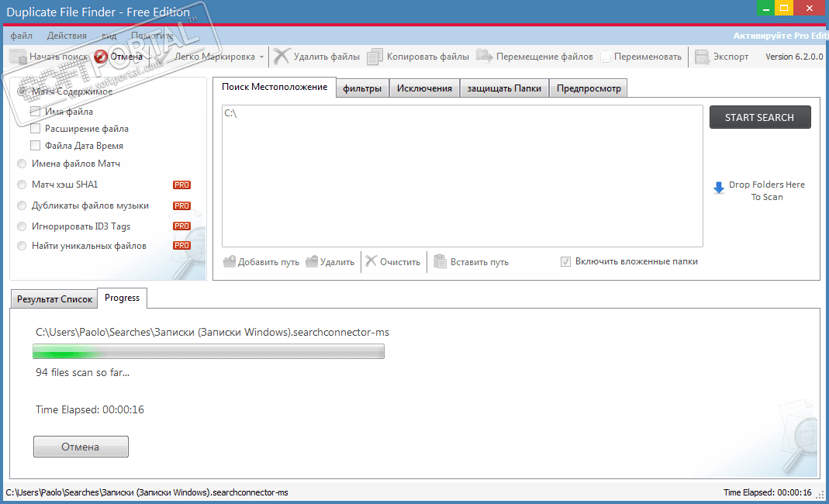The height and width of the screenshot is (504, 829).
Task: Open the Действия menu
Action: [67, 36]
